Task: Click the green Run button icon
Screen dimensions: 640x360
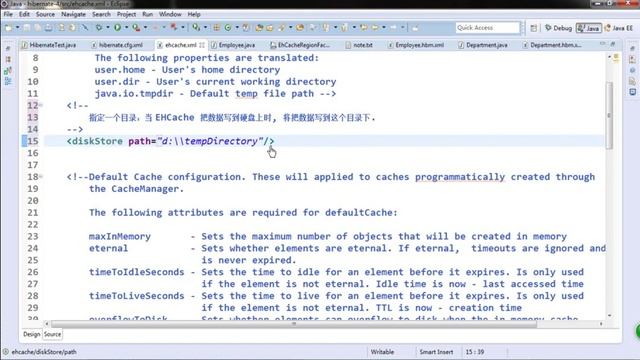Action: (118, 28)
